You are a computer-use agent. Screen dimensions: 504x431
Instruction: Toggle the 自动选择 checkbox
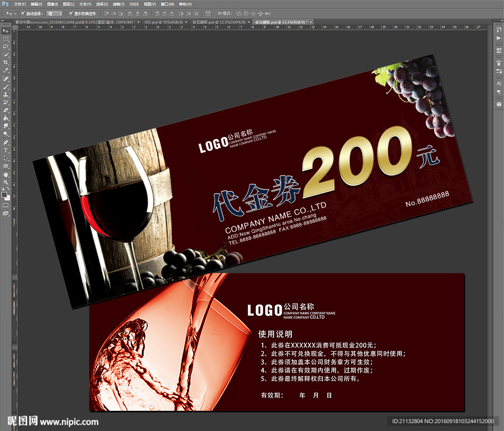[23, 13]
